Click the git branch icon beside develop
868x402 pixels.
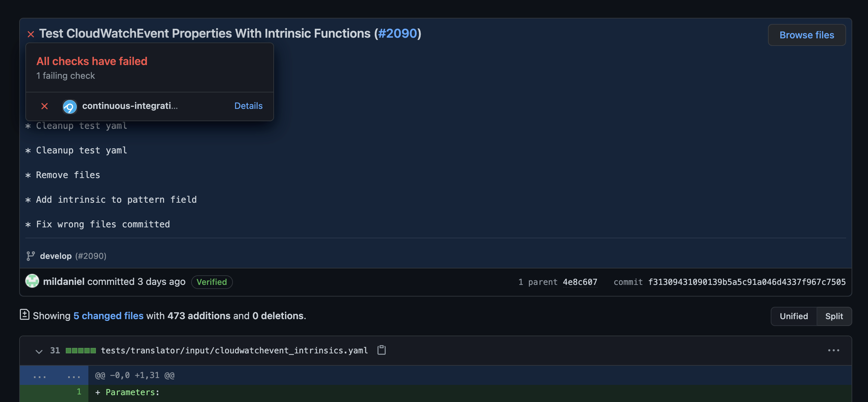(30, 256)
